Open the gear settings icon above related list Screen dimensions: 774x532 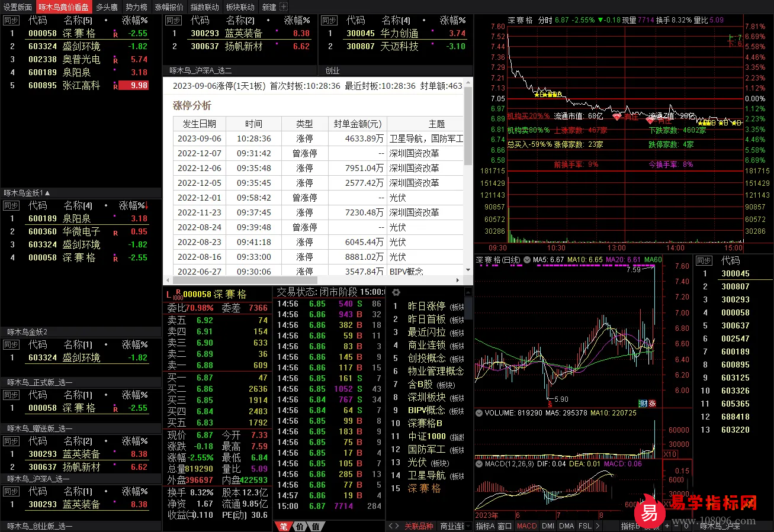click(x=396, y=292)
